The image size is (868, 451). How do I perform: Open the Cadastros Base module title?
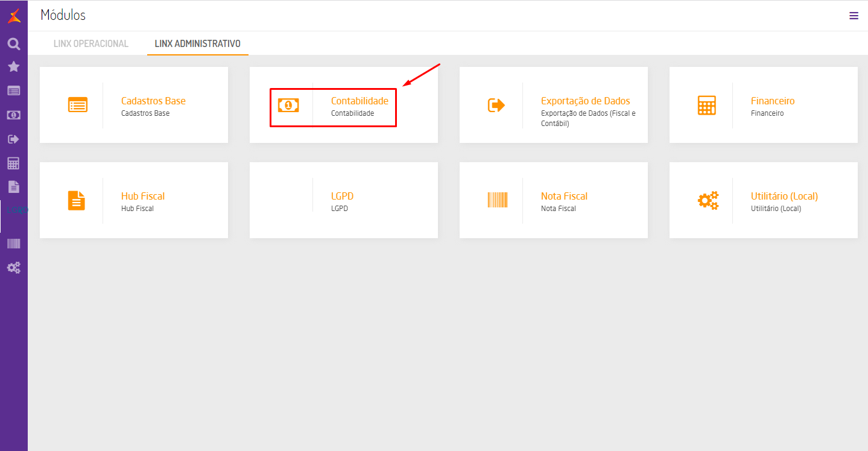(x=153, y=101)
